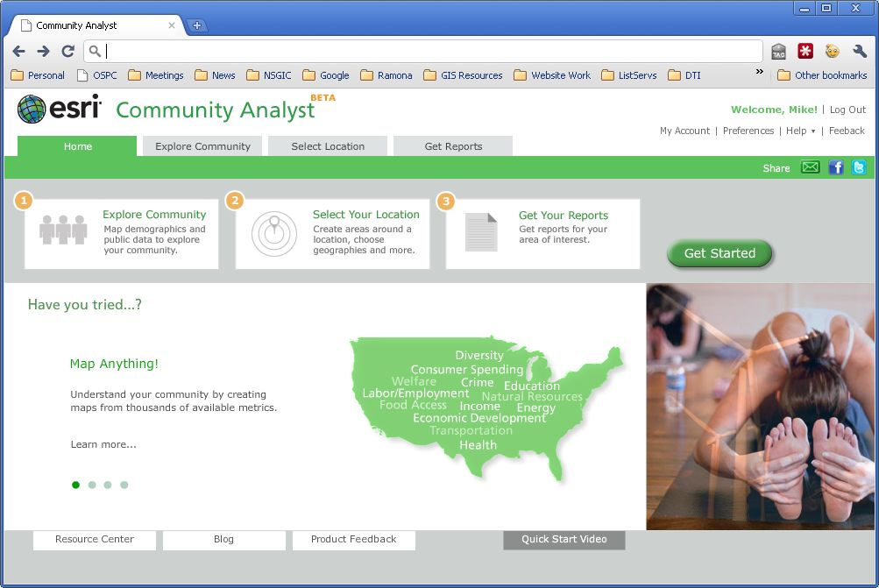The image size is (879, 588).
Task: Select the second slideshow dot
Action: (x=92, y=485)
